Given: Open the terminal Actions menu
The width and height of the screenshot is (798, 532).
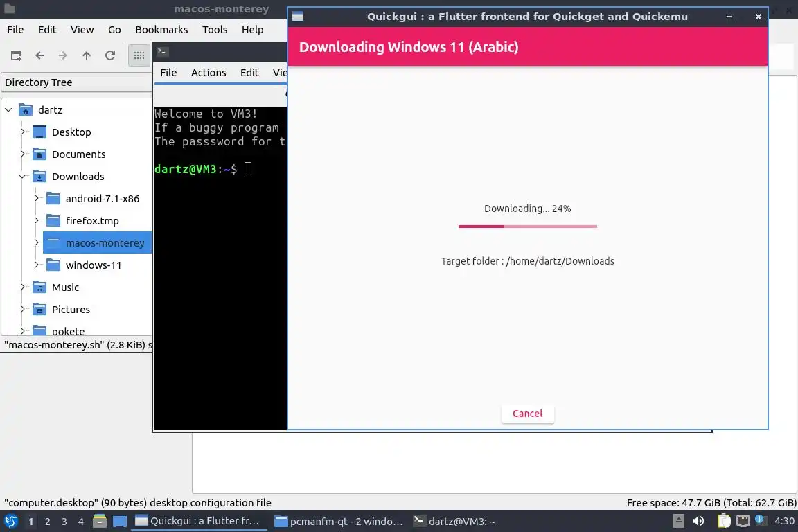Looking at the screenshot, I should tap(208, 72).
